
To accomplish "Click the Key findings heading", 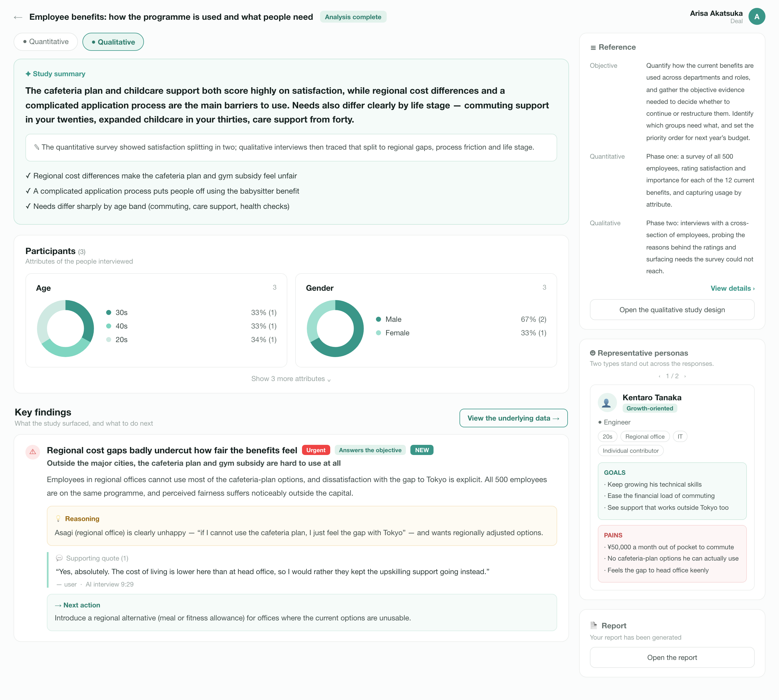I will [x=43, y=412].
